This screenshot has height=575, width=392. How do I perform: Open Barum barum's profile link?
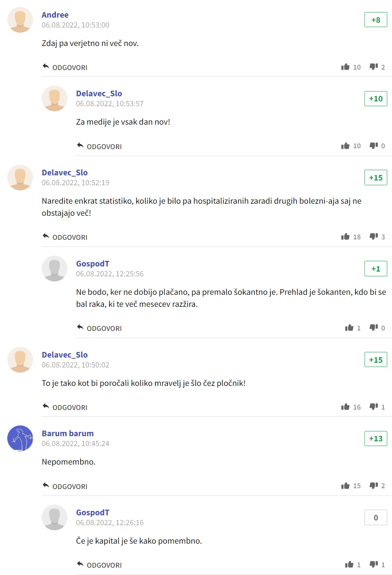pyautogui.click(x=67, y=433)
